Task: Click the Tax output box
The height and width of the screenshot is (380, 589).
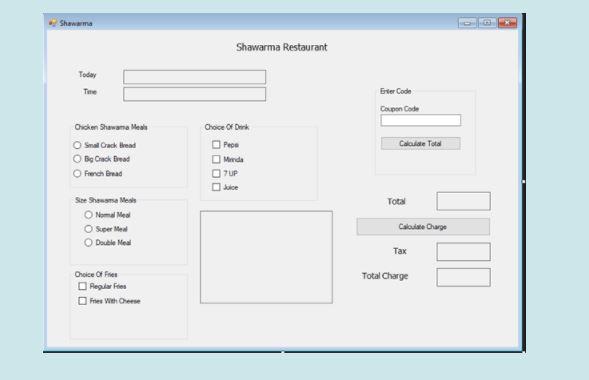Action: [464, 252]
